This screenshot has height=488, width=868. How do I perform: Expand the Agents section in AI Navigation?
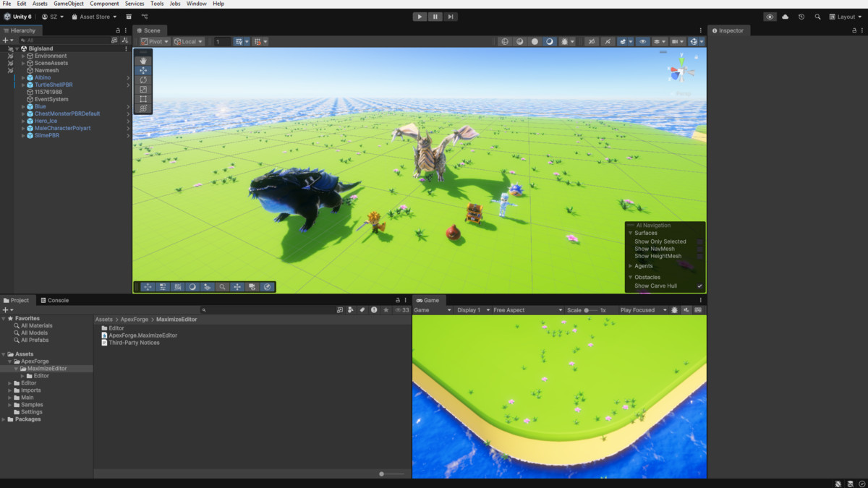[x=630, y=266]
